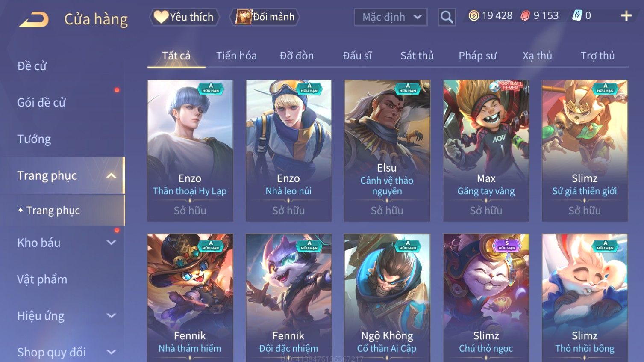Screen dimensions: 644x362
Task: Go to Tướng in the sidebar
Action: click(x=34, y=139)
